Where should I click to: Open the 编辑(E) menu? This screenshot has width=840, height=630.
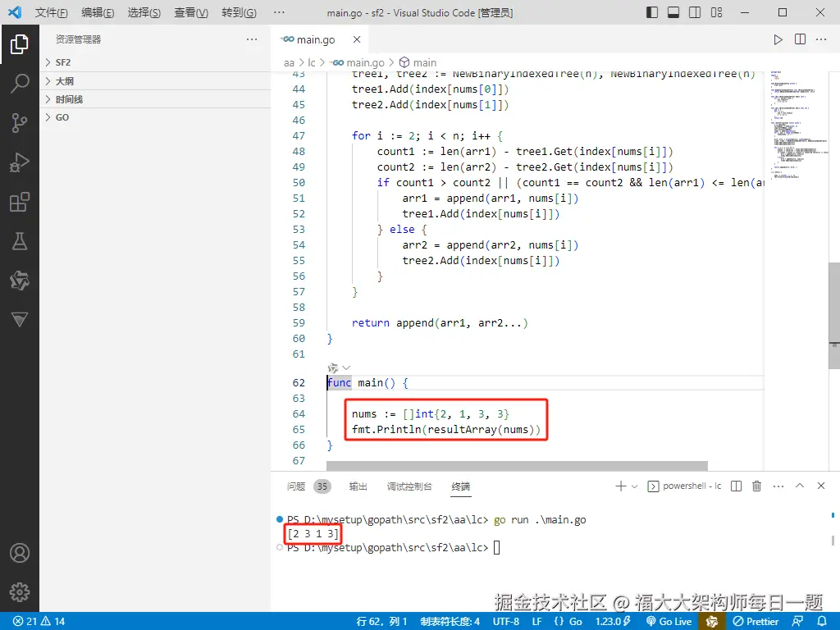tap(98, 12)
